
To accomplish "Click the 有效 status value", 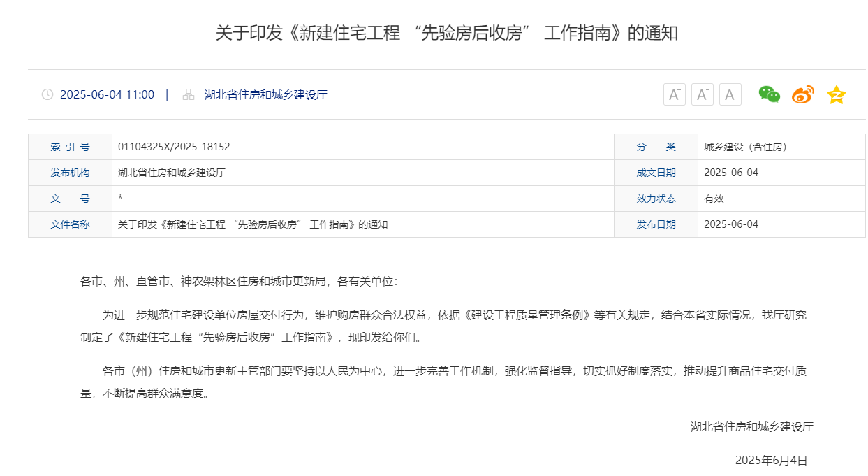I will [714, 199].
